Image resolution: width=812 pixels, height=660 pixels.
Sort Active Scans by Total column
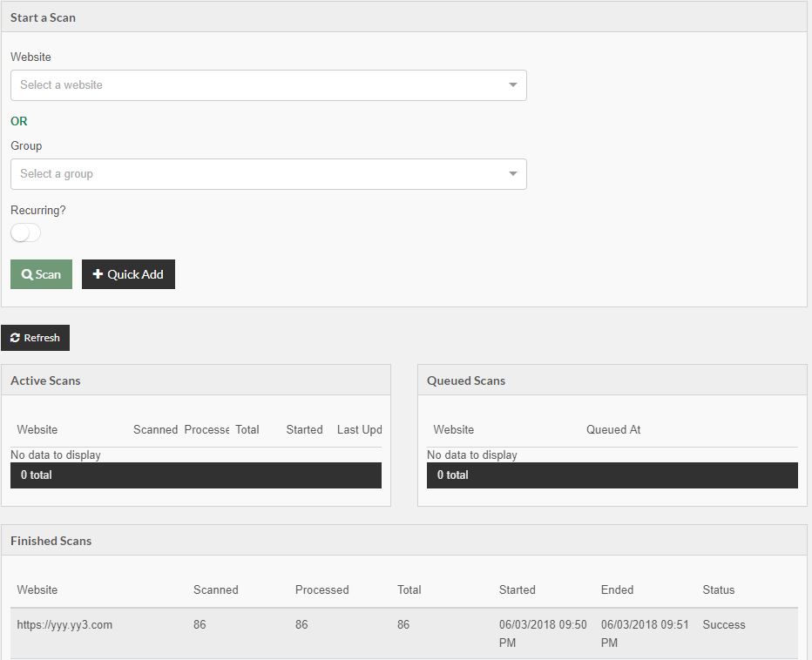[247, 429]
